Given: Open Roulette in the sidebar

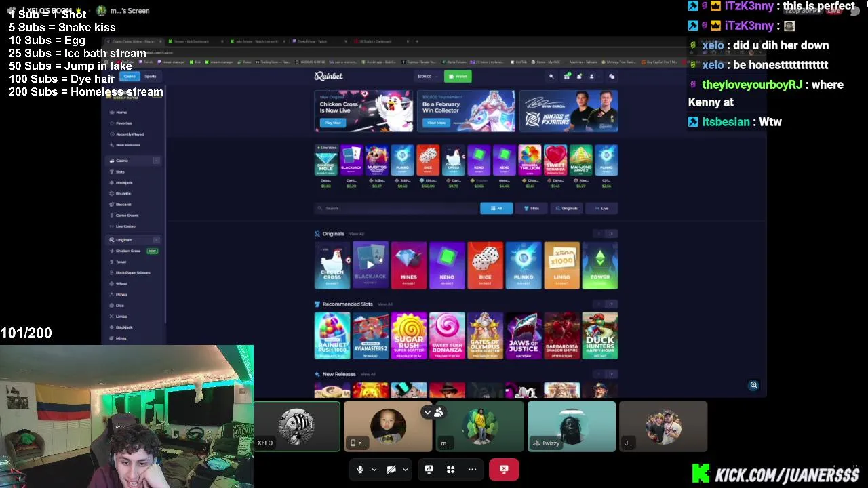Looking at the screenshot, I should click(x=123, y=193).
